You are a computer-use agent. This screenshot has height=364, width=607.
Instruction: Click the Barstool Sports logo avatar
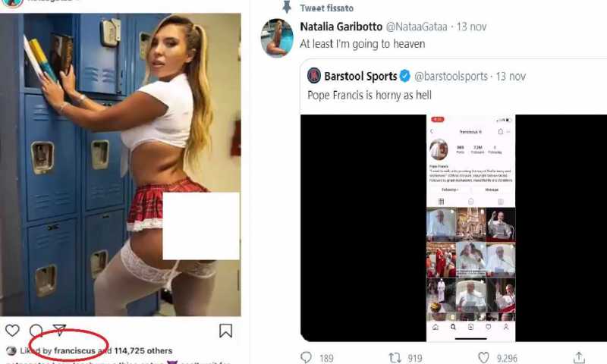coord(314,76)
